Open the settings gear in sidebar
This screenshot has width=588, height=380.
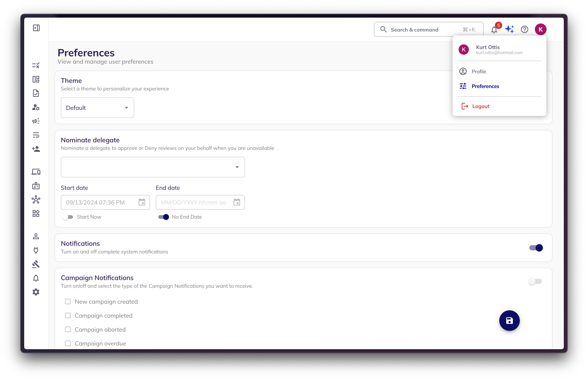point(36,292)
